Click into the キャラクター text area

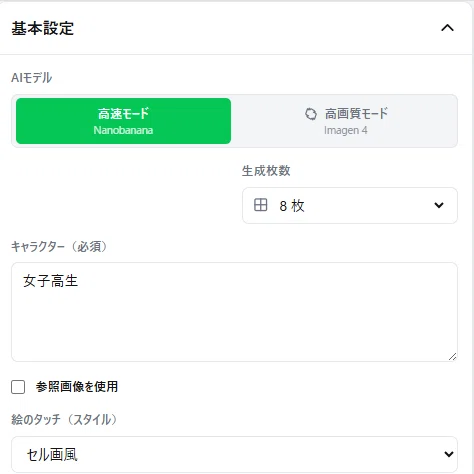click(234, 312)
